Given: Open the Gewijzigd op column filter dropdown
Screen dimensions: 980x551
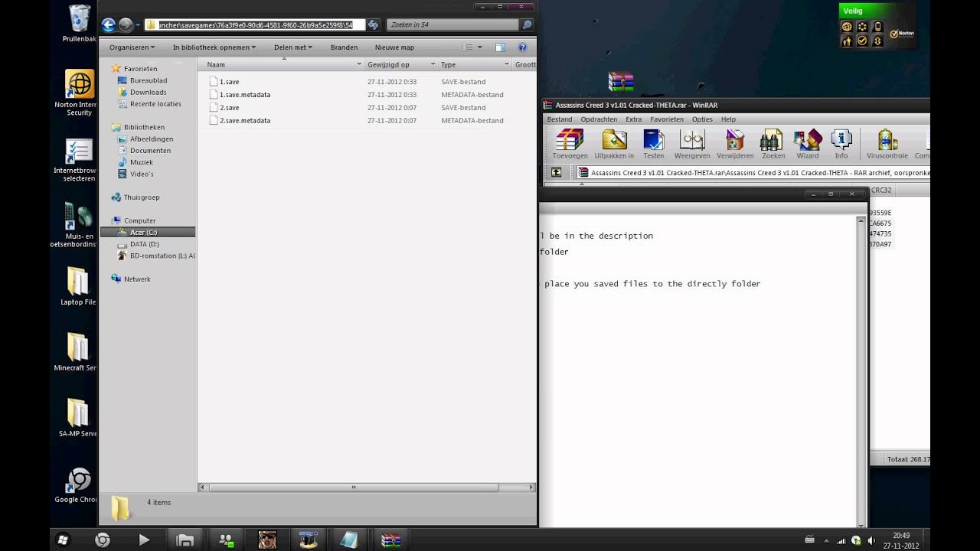Looking at the screenshot, I should click(x=433, y=65).
